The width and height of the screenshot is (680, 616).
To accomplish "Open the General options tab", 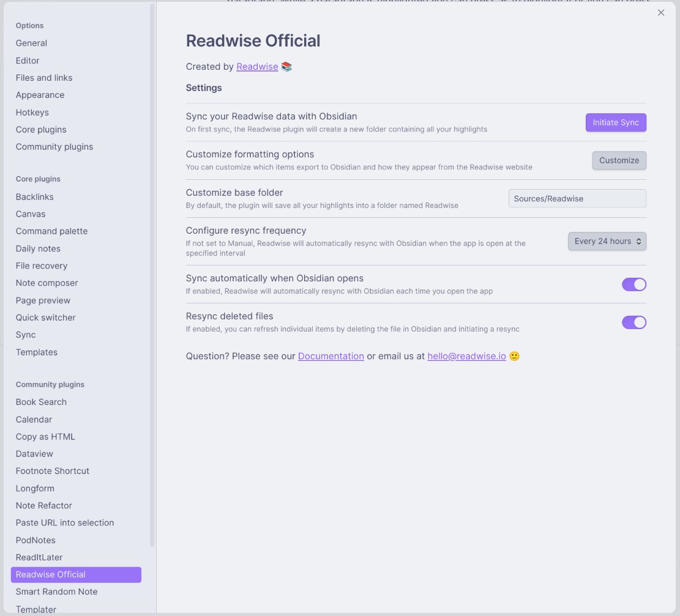I will click(32, 43).
